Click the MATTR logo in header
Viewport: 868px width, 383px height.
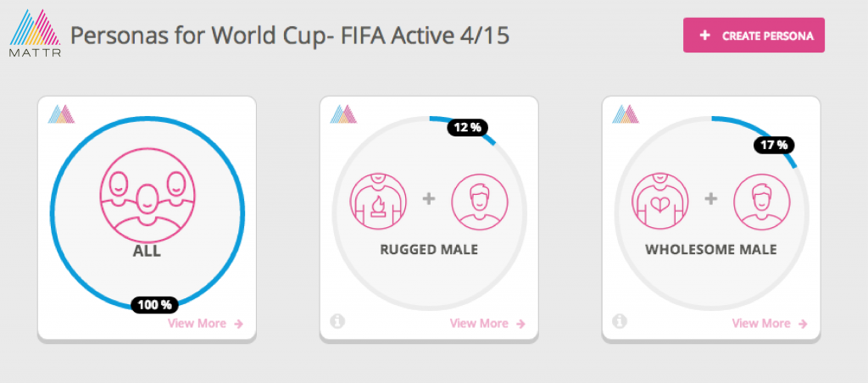coord(34,32)
